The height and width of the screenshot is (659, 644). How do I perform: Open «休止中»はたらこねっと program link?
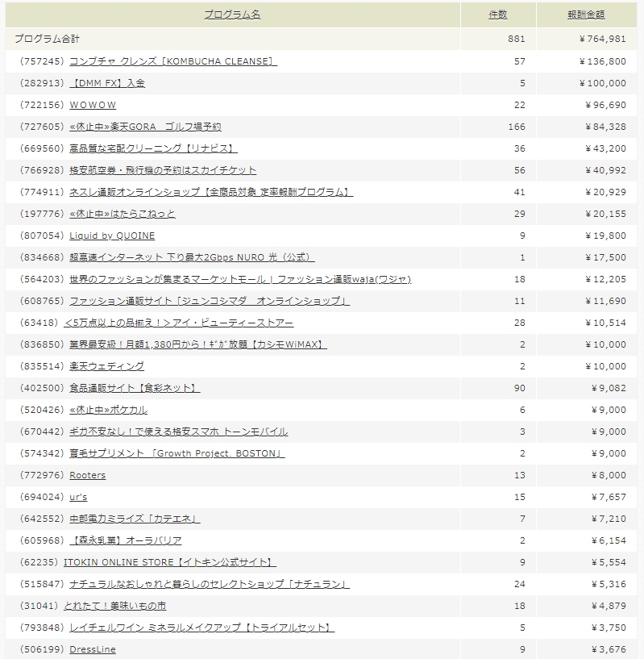(x=123, y=215)
